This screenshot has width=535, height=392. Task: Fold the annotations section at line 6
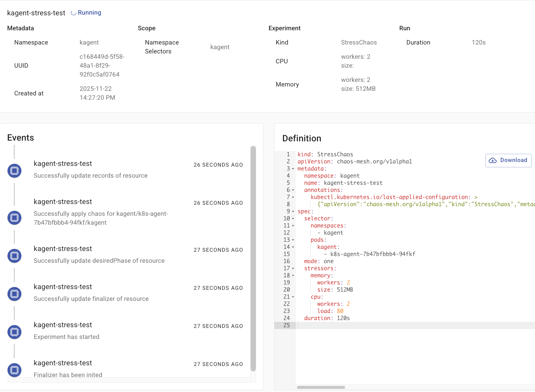[x=293, y=190]
